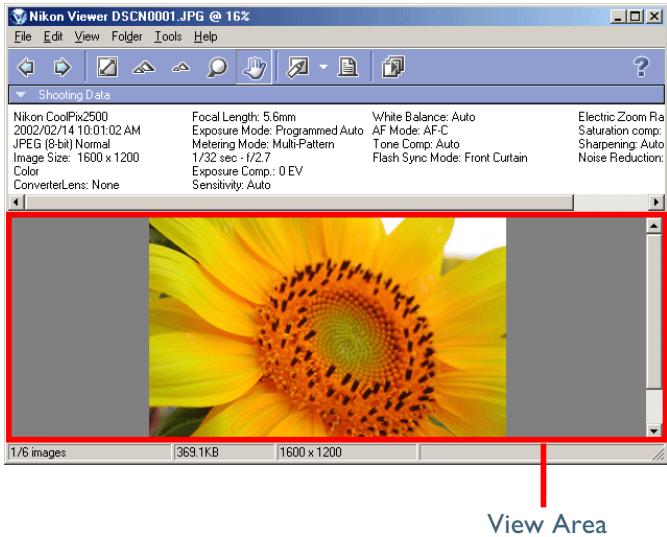Minimize the Nikon Viewer window
This screenshot has width=667, height=537.
point(618,17)
